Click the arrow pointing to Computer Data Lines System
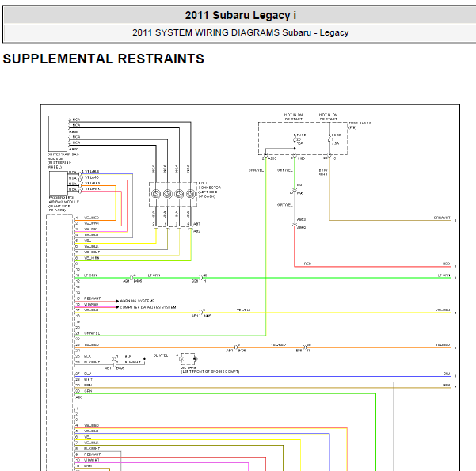This screenshot has height=471, width=476. coord(117,307)
